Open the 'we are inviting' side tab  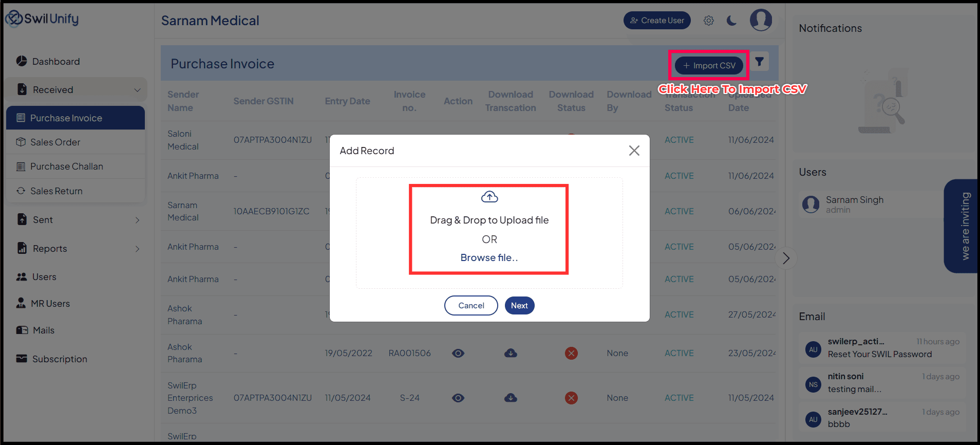tap(962, 226)
